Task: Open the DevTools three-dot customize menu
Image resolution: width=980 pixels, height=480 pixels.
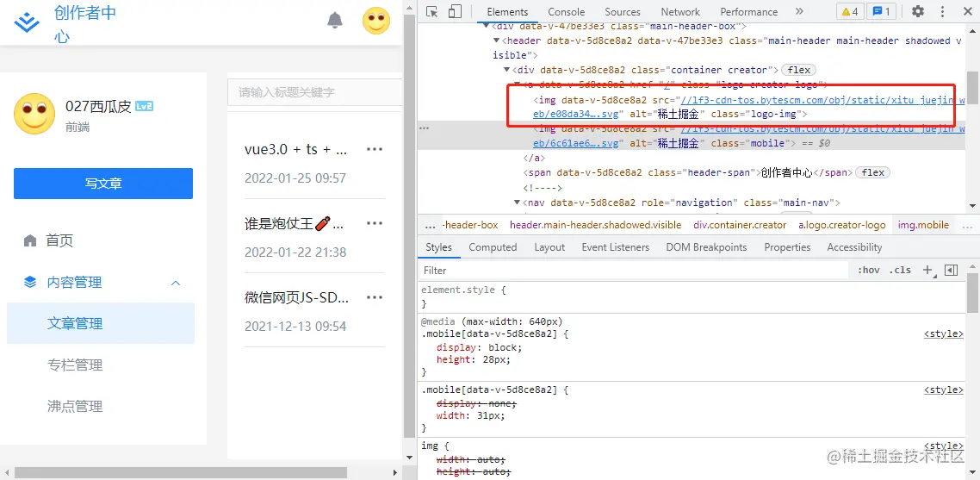Action: tap(943, 11)
